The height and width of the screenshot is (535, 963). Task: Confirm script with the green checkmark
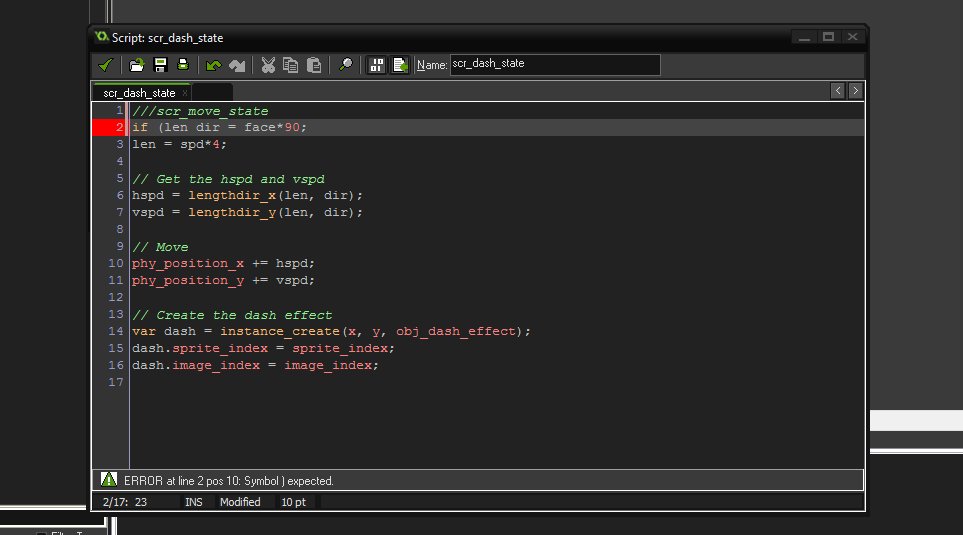[106, 64]
